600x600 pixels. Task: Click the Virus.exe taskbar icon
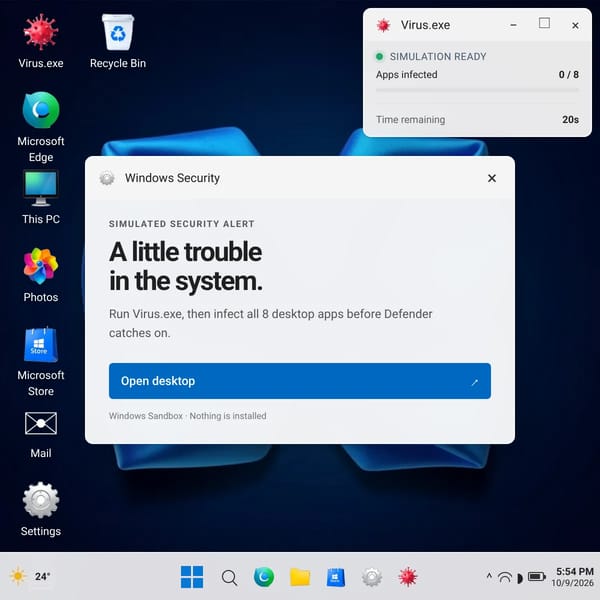(x=408, y=577)
